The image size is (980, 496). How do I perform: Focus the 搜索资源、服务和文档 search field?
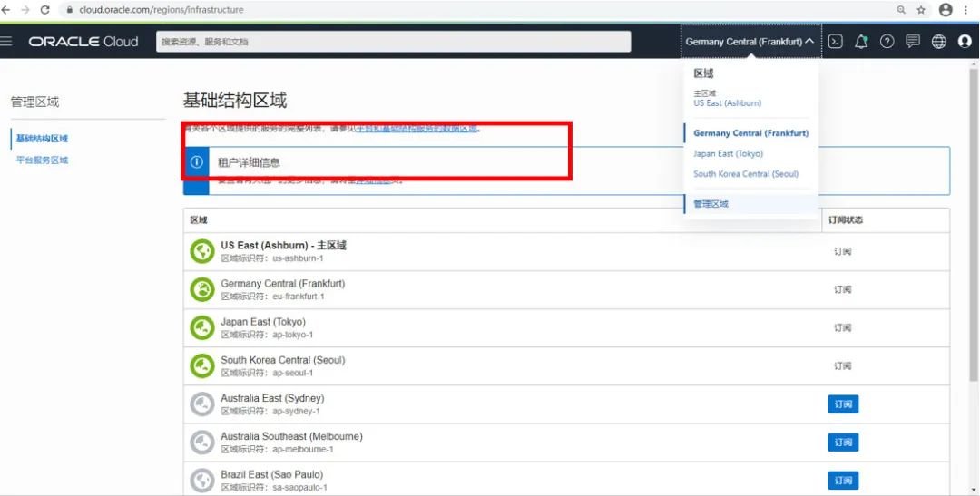393,41
